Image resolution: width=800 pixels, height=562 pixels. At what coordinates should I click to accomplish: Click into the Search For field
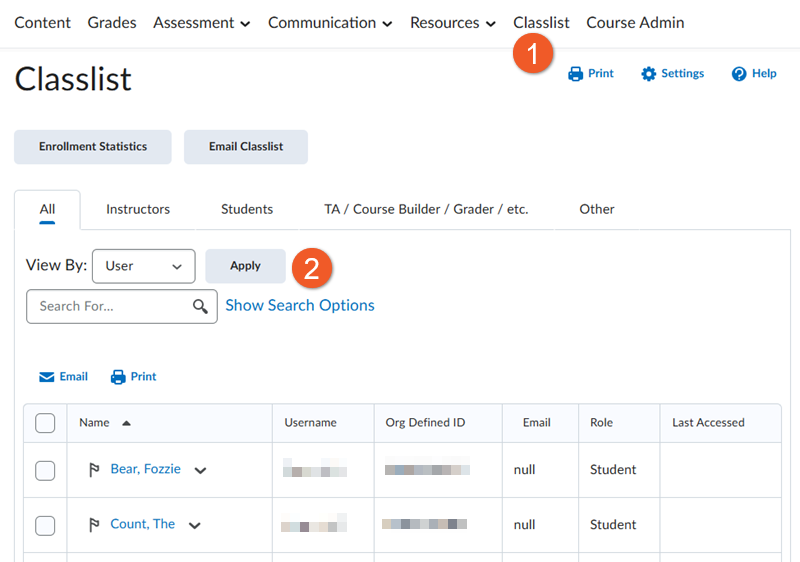pos(110,306)
